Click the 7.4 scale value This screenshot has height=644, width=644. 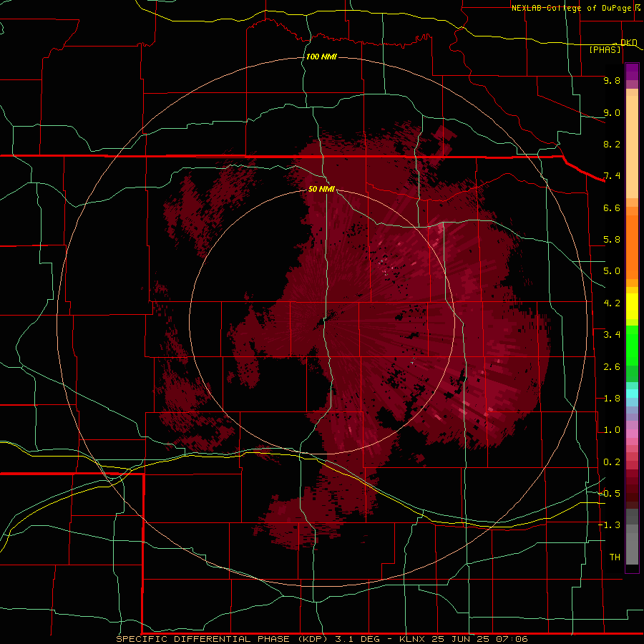coord(612,176)
